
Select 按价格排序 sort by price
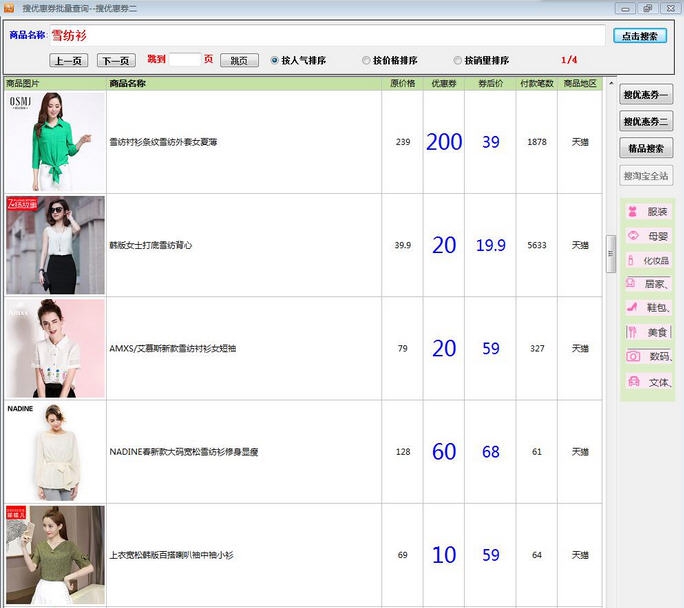366,60
